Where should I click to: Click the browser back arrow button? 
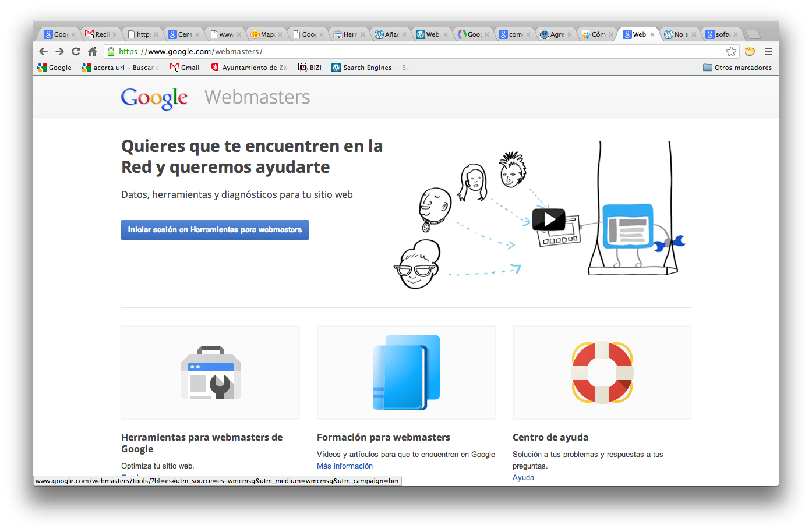[44, 51]
